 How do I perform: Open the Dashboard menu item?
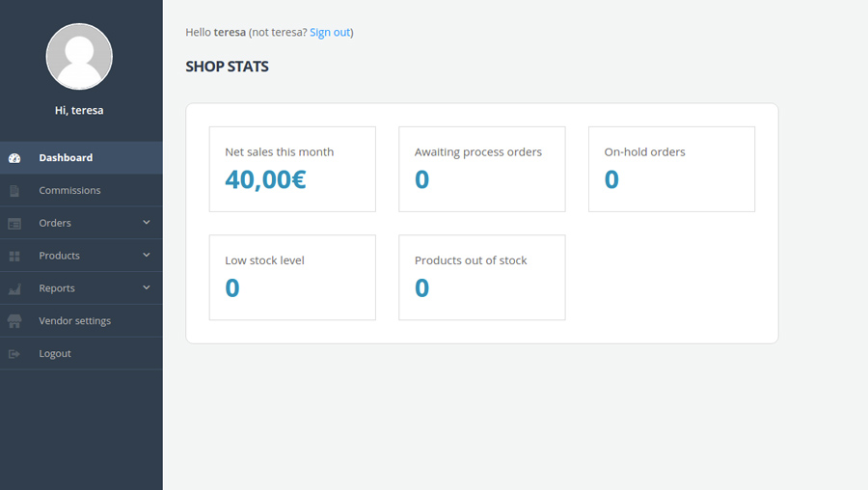[66, 158]
